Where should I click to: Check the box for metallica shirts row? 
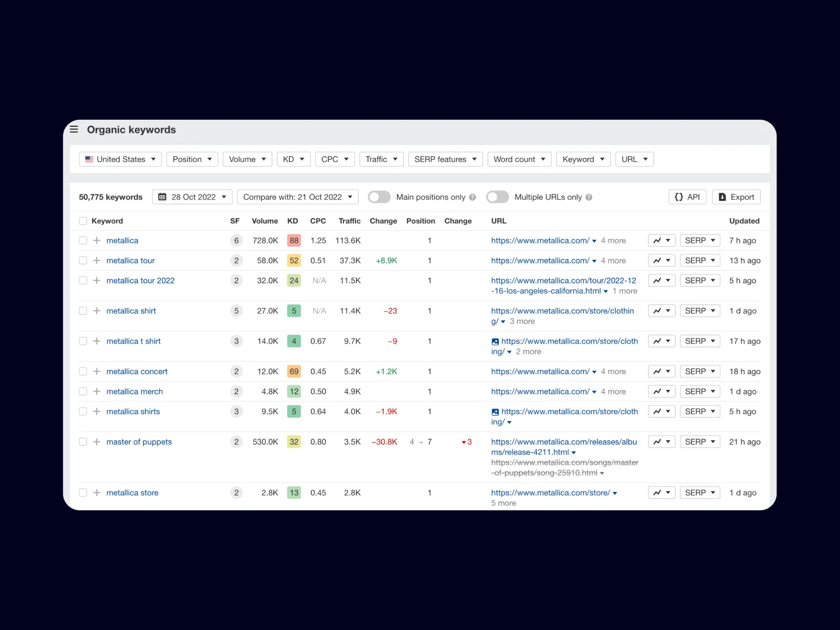pyautogui.click(x=83, y=412)
